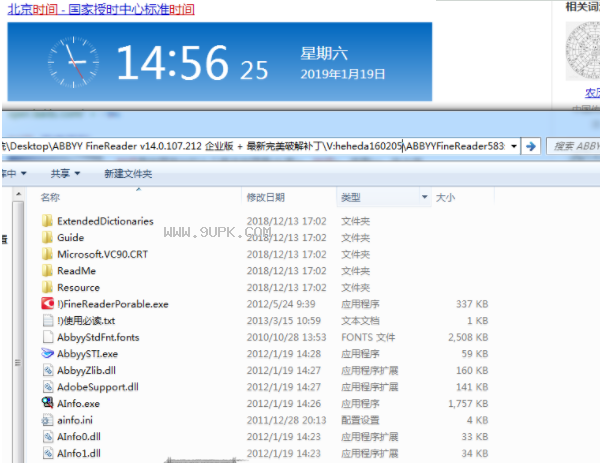Select the file name AdobeSupport.dll
Screen dimensions: 600x470
click(98, 387)
